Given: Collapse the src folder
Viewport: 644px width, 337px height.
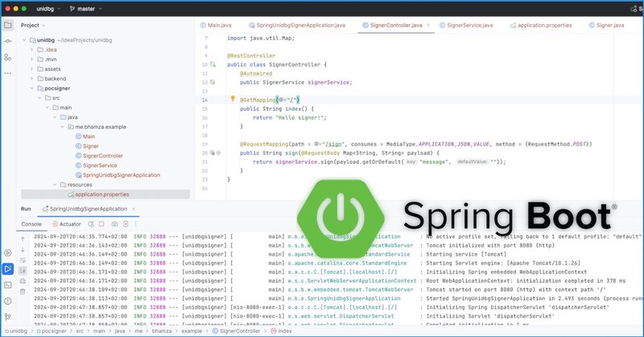Looking at the screenshot, I should (39, 98).
